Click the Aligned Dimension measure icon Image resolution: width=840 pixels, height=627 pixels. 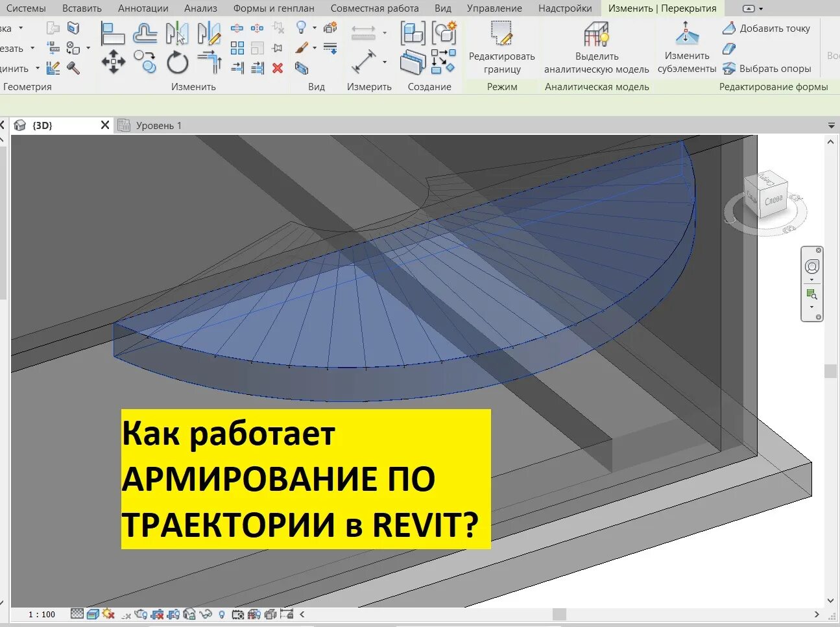coord(363,62)
